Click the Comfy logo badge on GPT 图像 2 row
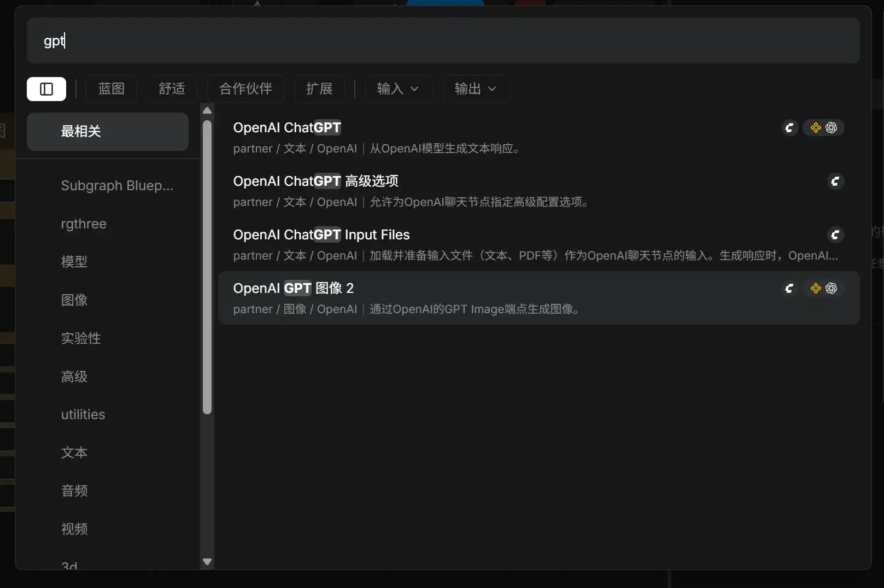 coord(789,289)
